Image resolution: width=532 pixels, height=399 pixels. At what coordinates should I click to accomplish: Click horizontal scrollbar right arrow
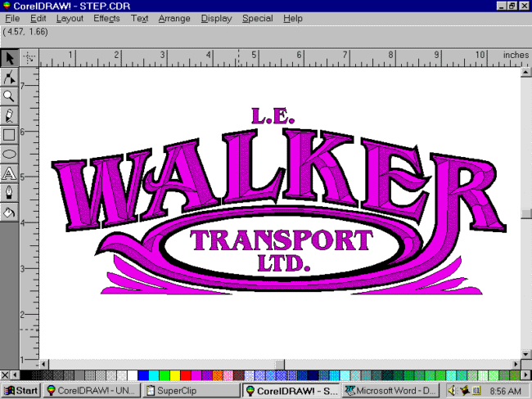[x=516, y=365]
